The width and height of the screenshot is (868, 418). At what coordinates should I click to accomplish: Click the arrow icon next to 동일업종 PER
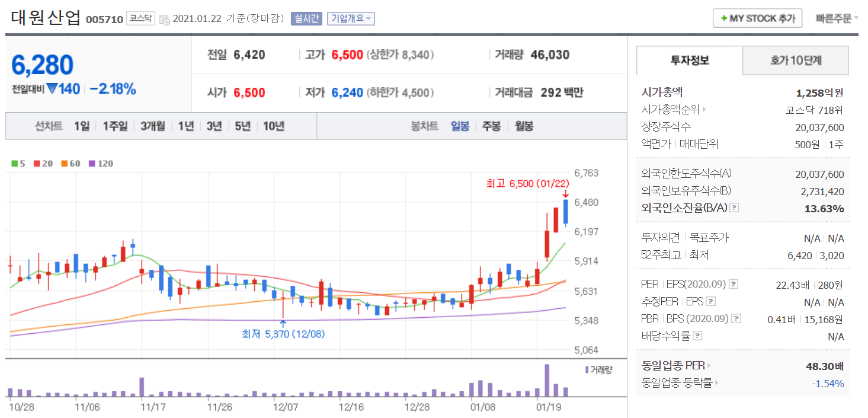click(x=709, y=366)
